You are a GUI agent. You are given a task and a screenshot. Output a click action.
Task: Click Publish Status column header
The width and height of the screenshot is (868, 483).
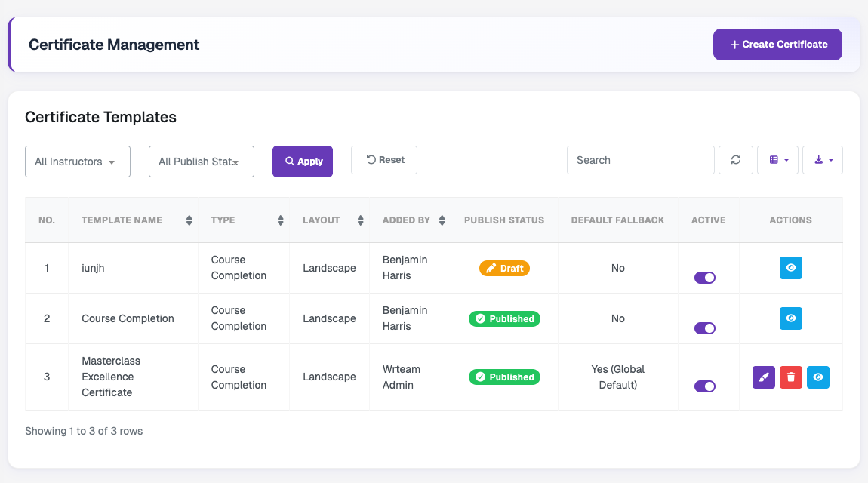[x=504, y=220]
